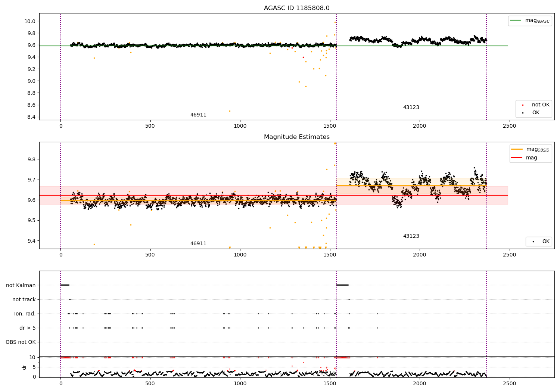Select the red 'mag' legend entry

[525, 158]
